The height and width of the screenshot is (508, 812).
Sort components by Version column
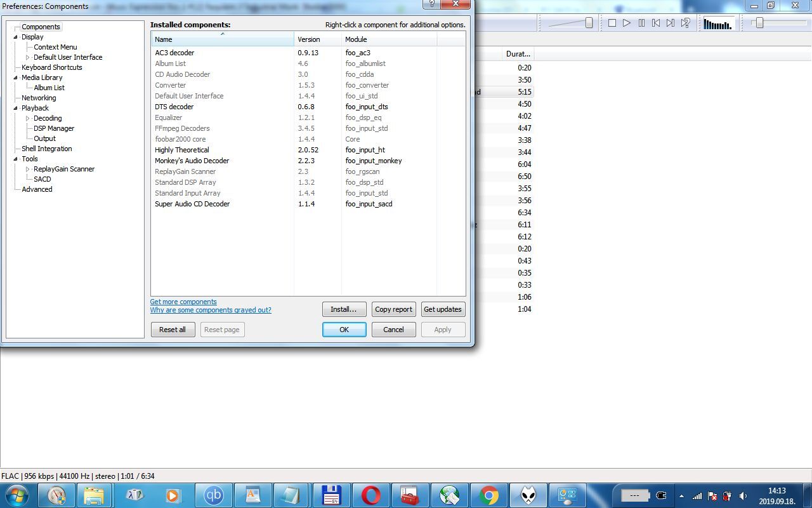pyautogui.click(x=318, y=39)
